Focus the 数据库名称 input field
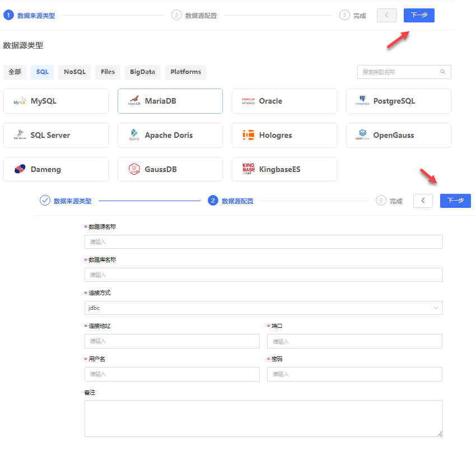Screen dimensions: 476x451 pos(264,275)
